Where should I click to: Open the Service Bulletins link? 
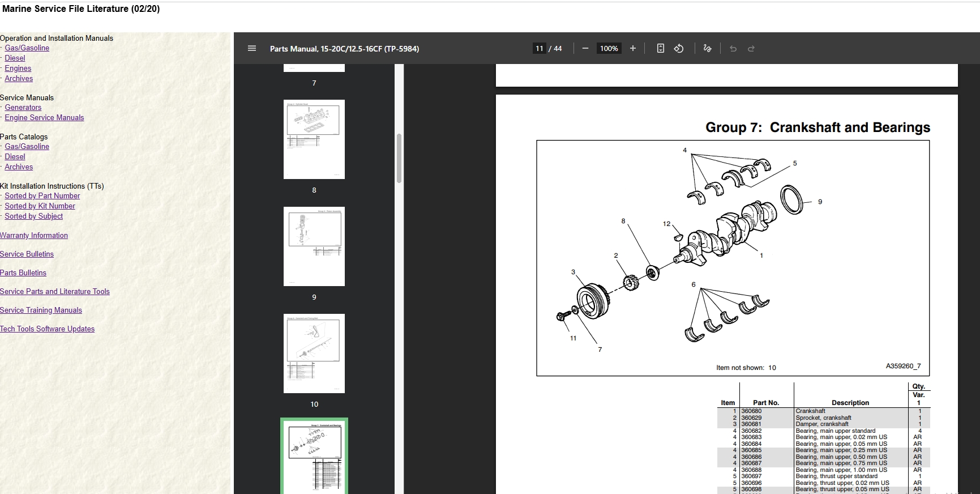pos(27,254)
